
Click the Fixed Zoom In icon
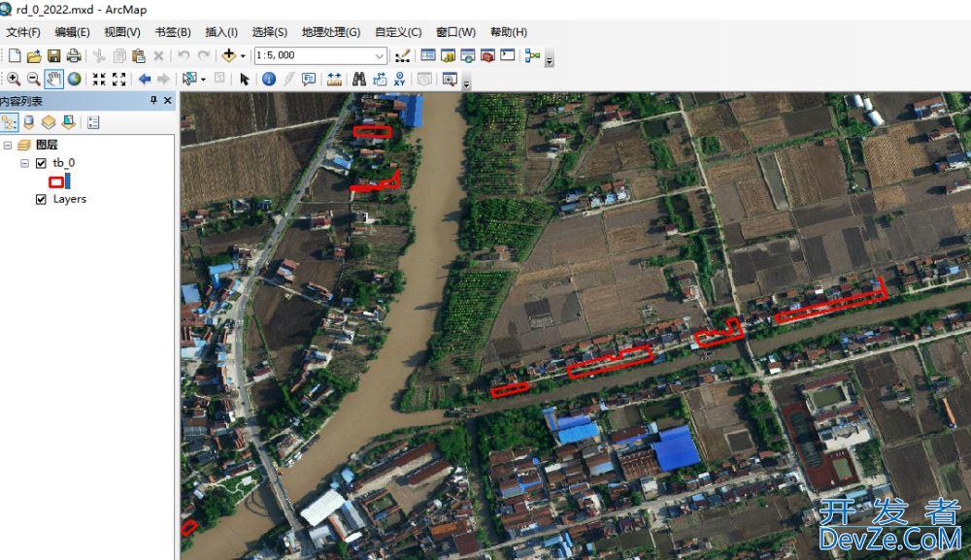click(99, 80)
